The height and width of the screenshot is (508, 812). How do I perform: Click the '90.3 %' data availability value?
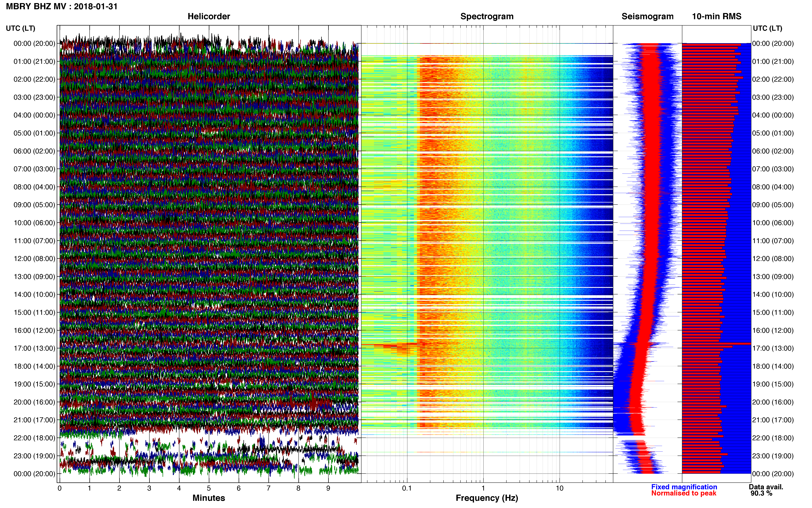(761, 493)
